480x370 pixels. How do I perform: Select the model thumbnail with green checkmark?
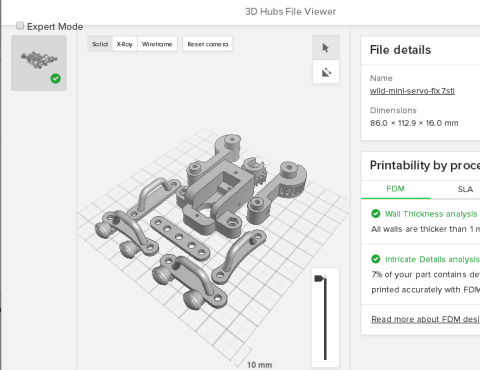(x=39, y=63)
